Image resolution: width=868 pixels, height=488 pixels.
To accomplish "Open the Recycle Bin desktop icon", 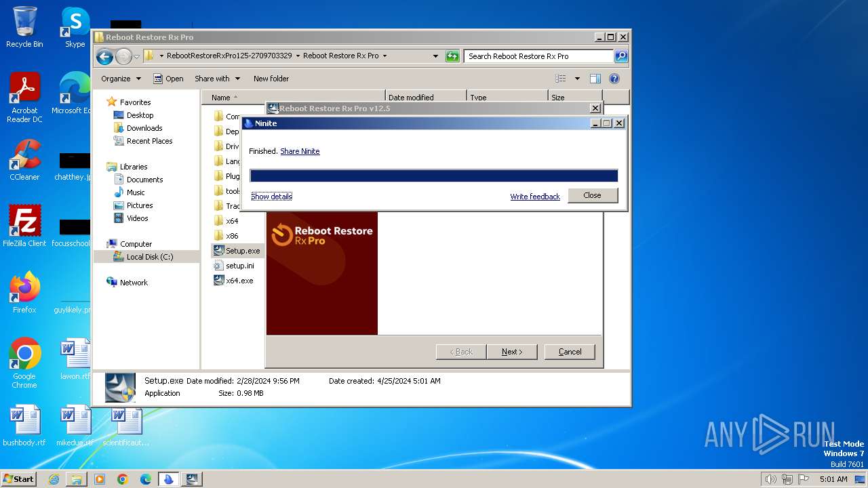I will pos(24,27).
